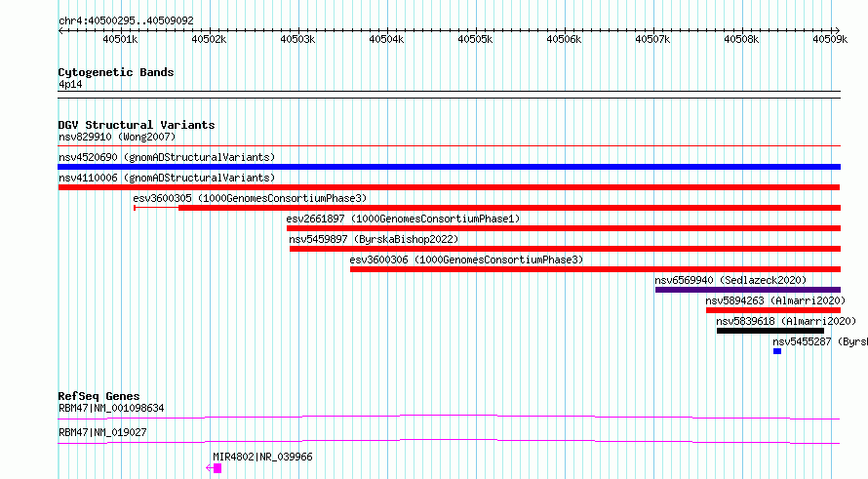Click the 40508k ruler tick label

pyautogui.click(x=741, y=39)
